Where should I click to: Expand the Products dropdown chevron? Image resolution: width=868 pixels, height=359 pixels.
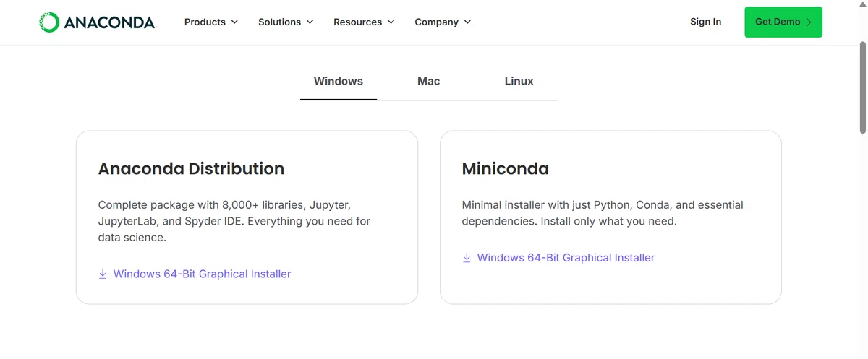(x=234, y=22)
